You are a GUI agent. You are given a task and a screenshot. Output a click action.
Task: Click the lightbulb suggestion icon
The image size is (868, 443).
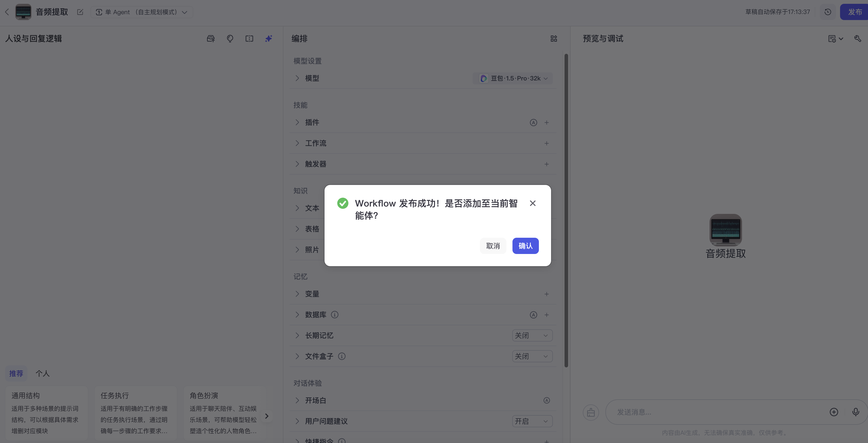tap(230, 39)
